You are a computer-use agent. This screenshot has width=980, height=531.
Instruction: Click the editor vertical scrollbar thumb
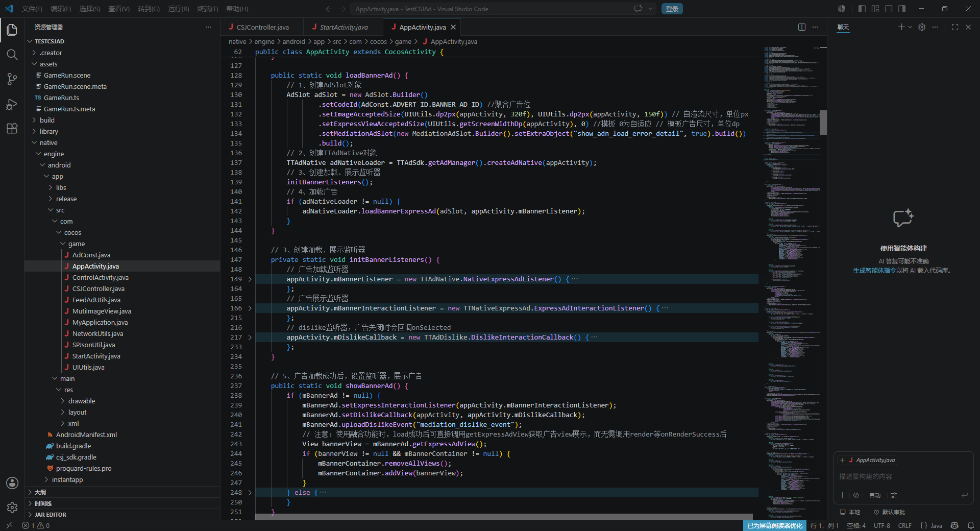click(x=823, y=123)
